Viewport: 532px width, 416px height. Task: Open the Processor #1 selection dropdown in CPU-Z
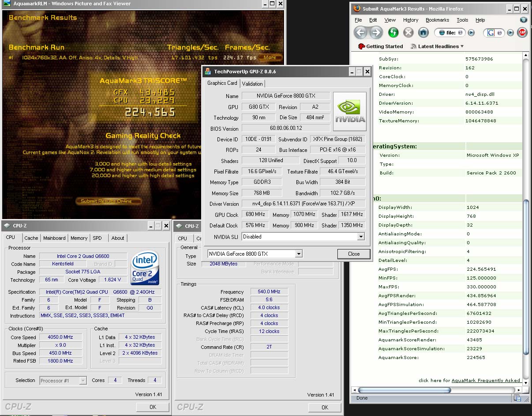coord(83,380)
